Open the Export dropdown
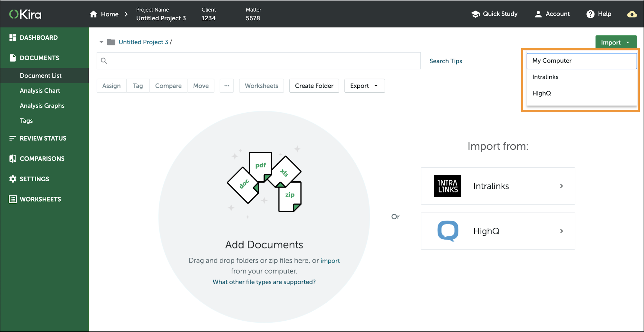 tap(364, 86)
